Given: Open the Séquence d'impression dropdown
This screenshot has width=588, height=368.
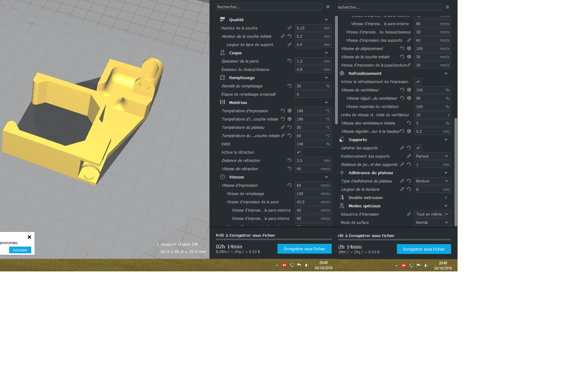Looking at the screenshot, I should tap(432, 214).
